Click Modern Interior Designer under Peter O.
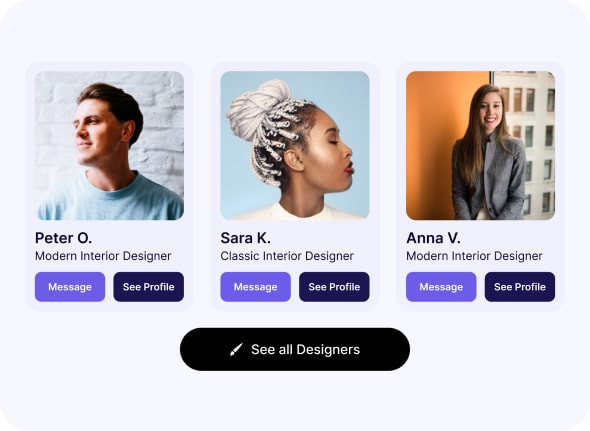 pyautogui.click(x=103, y=256)
